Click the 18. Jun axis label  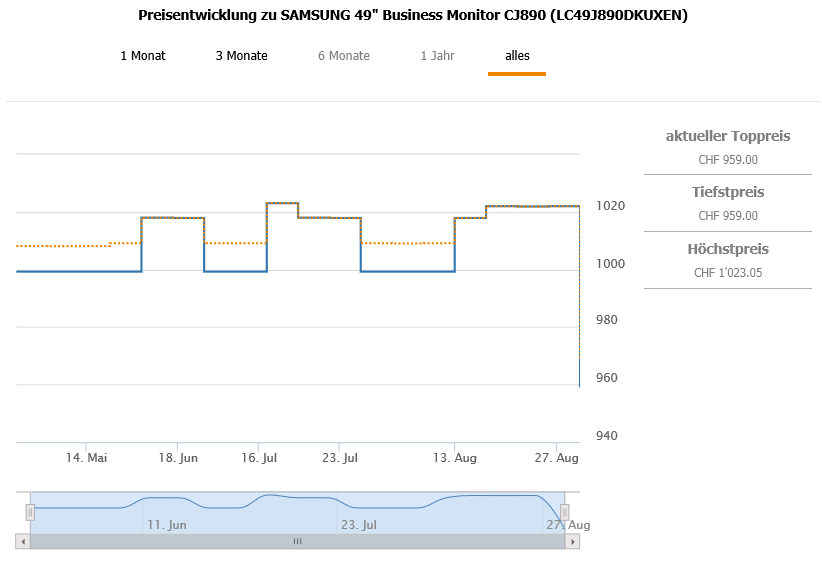click(178, 458)
